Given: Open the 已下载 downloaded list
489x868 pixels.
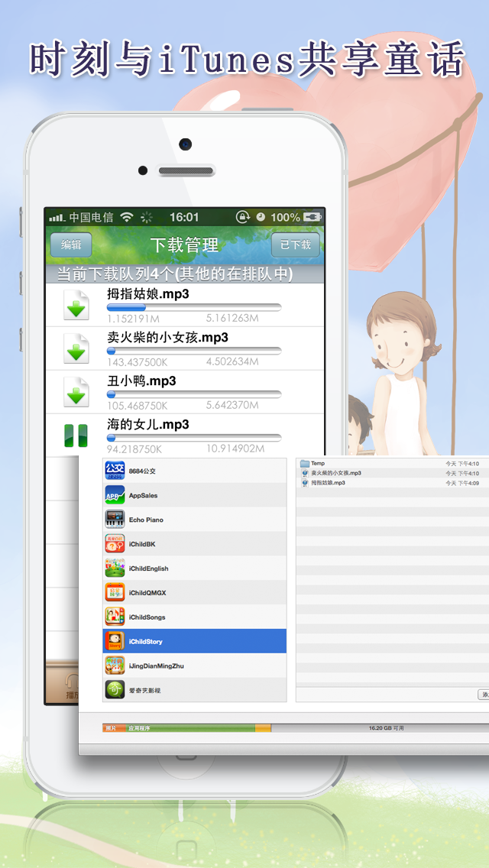Looking at the screenshot, I should coord(295,245).
